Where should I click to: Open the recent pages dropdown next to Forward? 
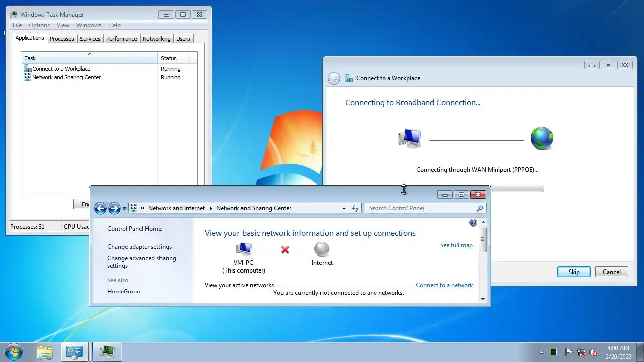click(x=124, y=209)
